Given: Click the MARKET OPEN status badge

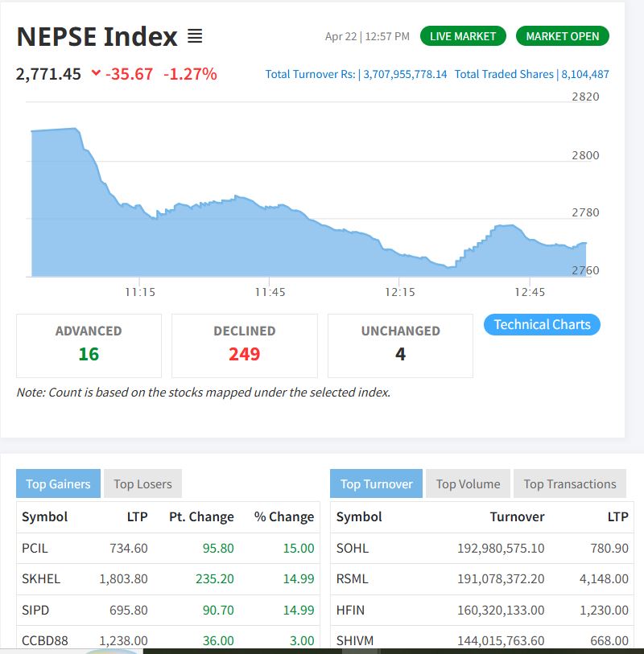Looking at the screenshot, I should tap(562, 36).
